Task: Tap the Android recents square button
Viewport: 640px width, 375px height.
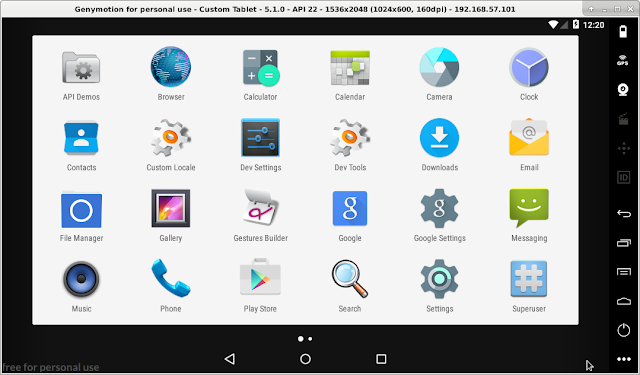Action: (381, 359)
